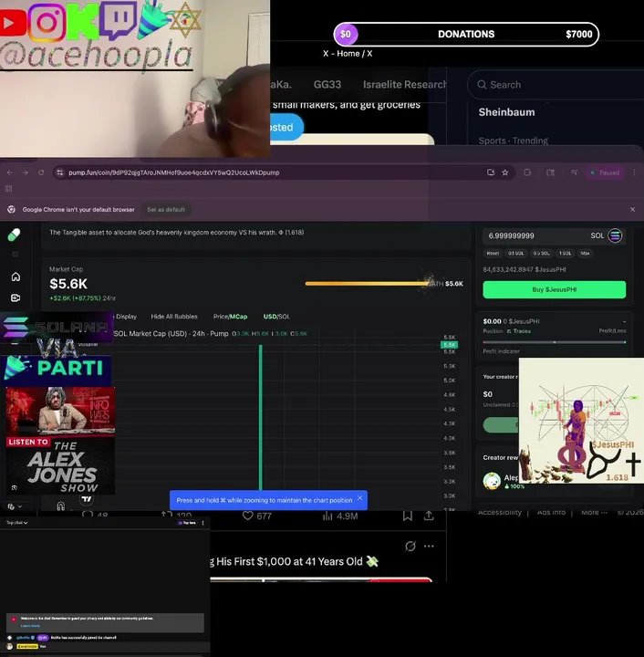Reload the pump.fun page
This screenshot has height=657, width=644.
click(41, 172)
